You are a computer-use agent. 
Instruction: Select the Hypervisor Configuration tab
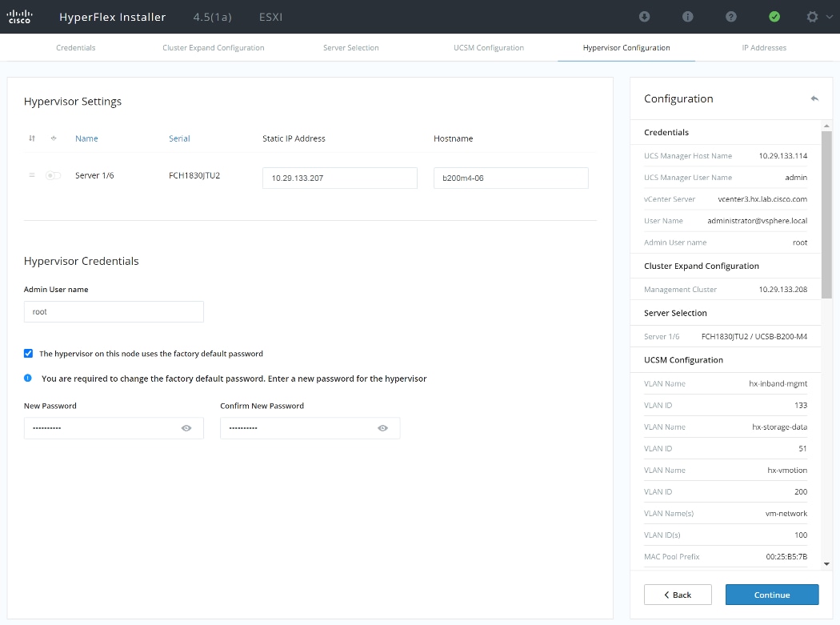pos(626,48)
